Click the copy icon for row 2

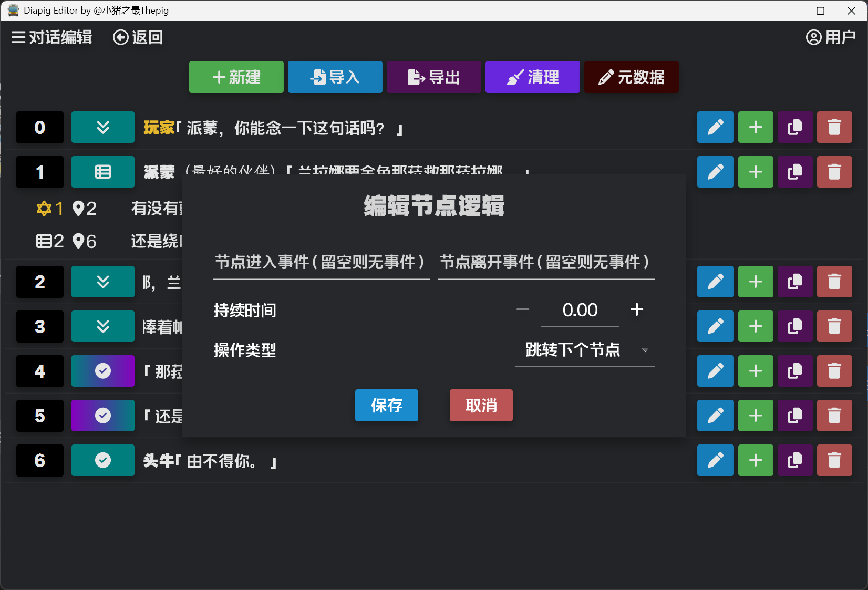[x=794, y=282]
